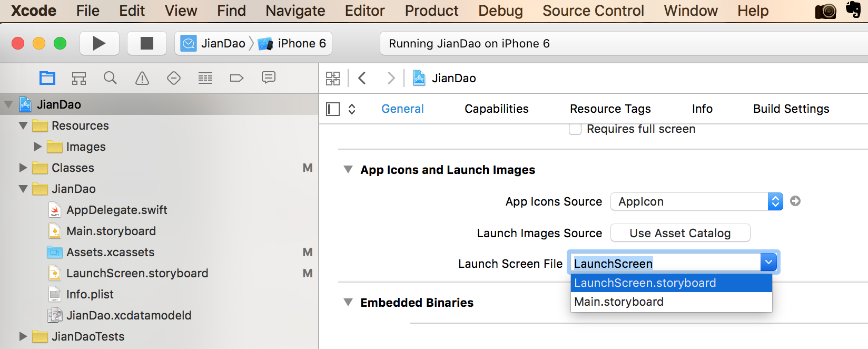868x349 pixels.
Task: Collapse App Icons and Launch Images section
Action: [x=348, y=170]
